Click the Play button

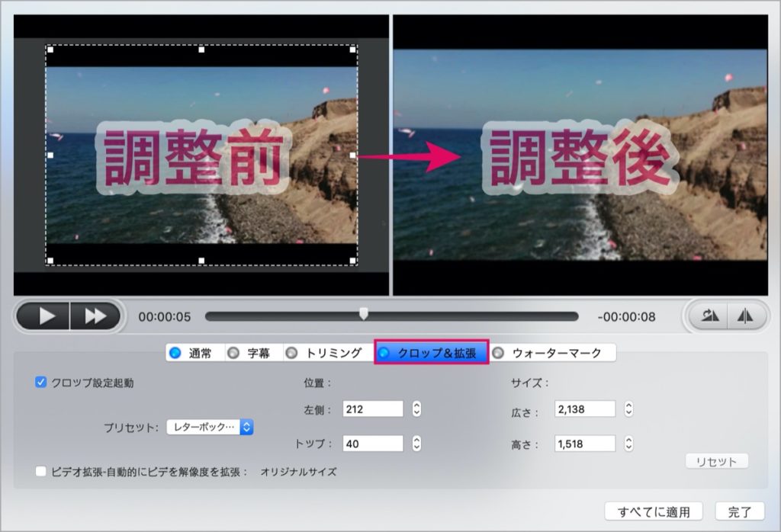pos(43,316)
